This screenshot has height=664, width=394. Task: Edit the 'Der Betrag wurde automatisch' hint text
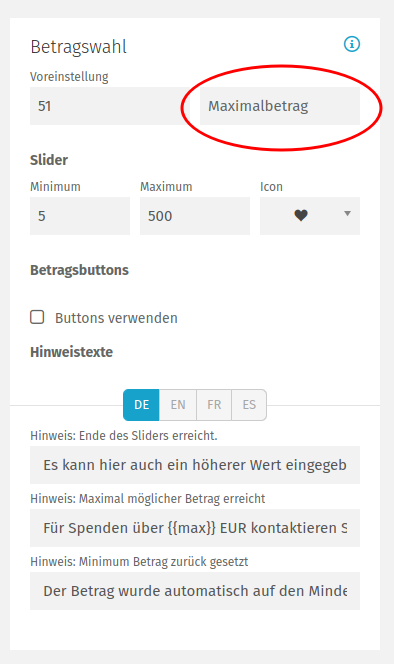tap(195, 591)
